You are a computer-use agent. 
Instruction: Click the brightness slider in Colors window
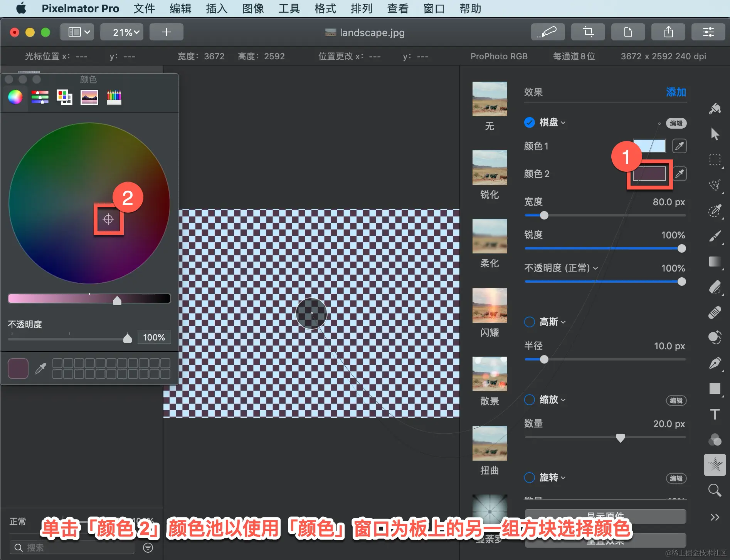coord(89,298)
